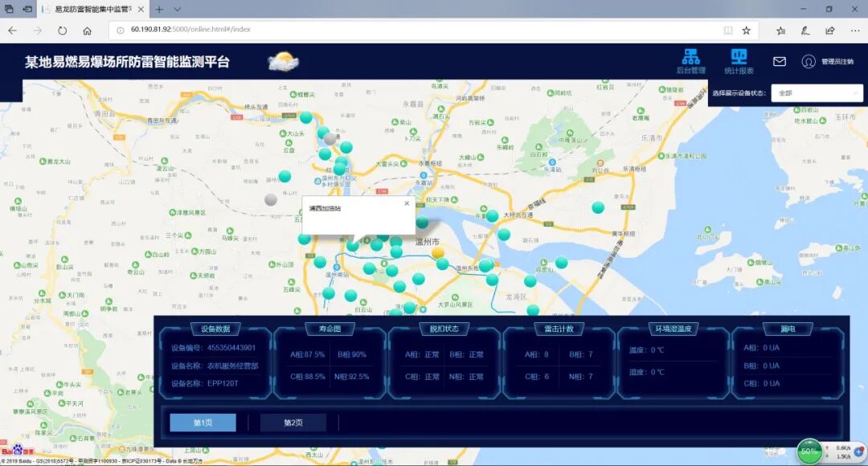The width and height of the screenshot is (868, 466).
Task: Add page to favorites with star icon
Action: coord(747,31)
